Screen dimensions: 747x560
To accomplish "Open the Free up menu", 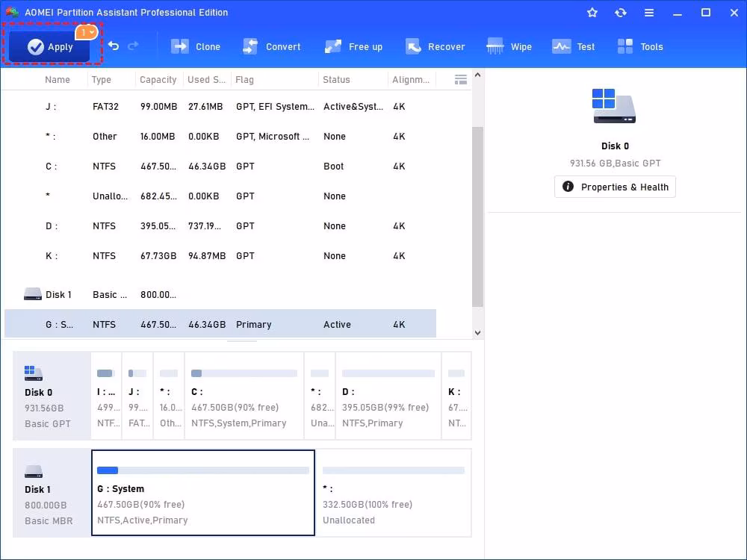I will 353,46.
